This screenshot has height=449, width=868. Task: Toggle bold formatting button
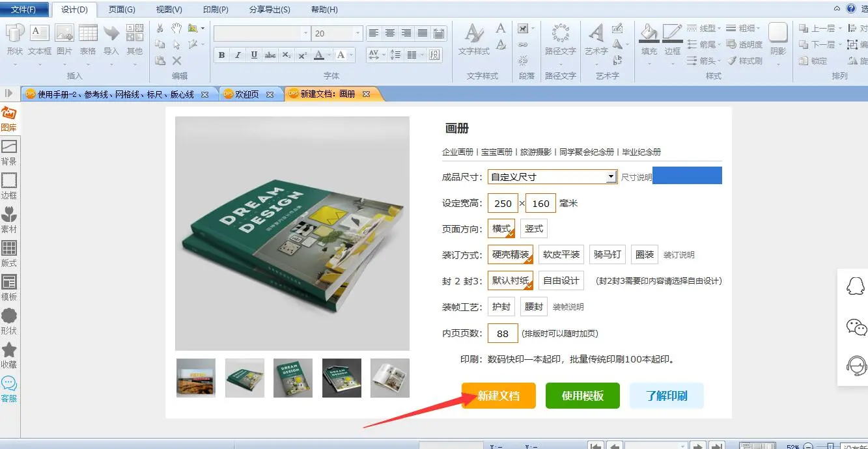click(x=221, y=55)
